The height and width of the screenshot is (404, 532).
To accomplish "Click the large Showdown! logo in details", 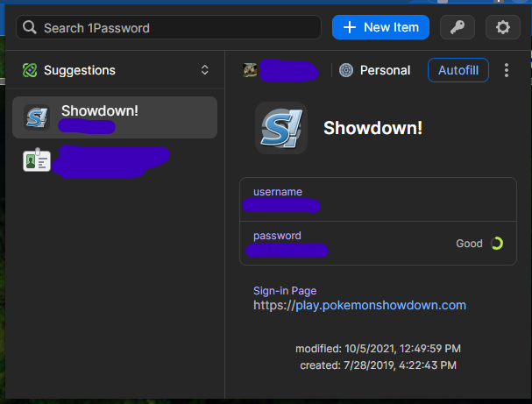I will 280,127.
